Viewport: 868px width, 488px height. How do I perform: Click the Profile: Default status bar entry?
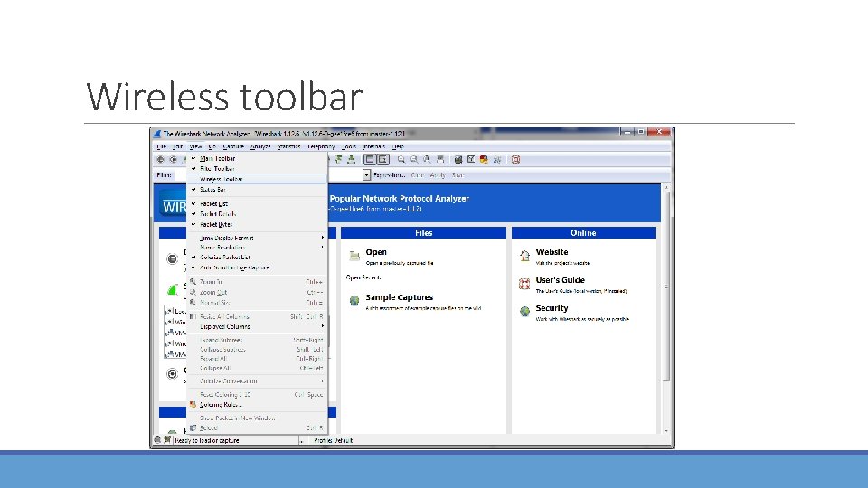click(x=334, y=440)
